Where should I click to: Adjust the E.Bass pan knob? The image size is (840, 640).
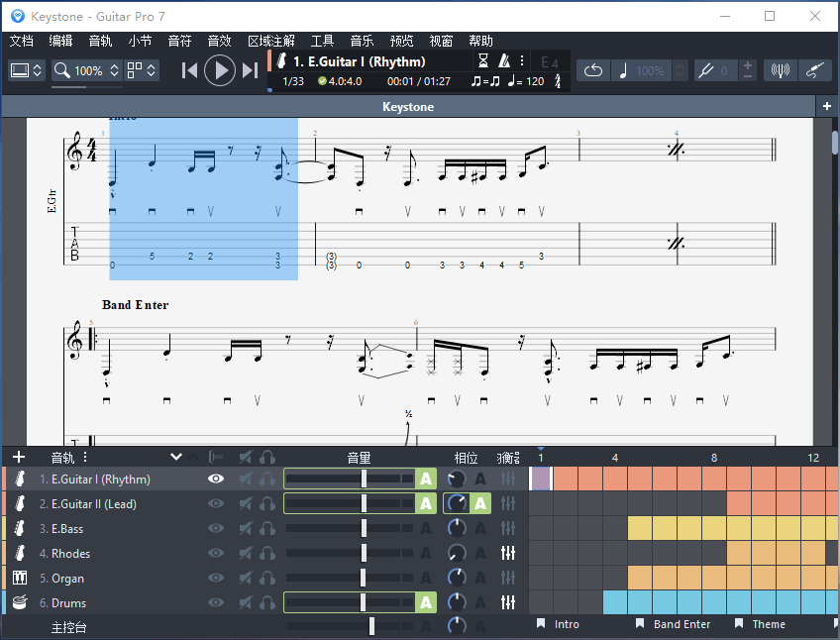[x=457, y=528]
